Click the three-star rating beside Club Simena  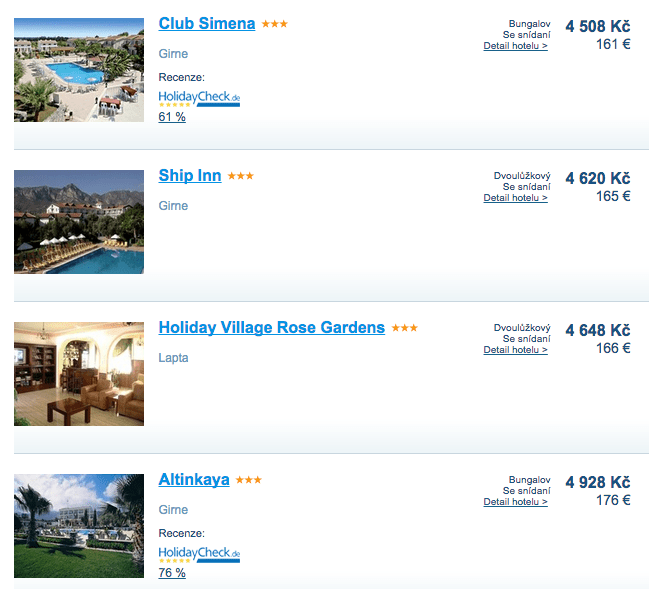[275, 24]
